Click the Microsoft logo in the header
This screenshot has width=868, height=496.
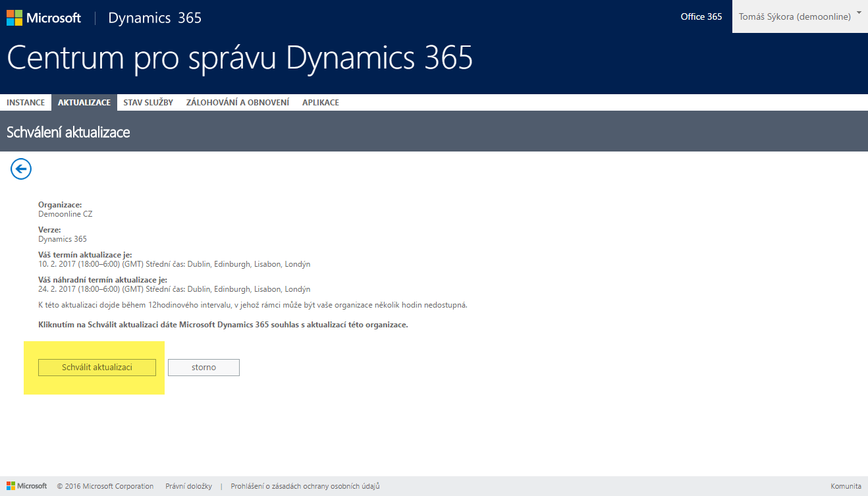tap(43, 18)
